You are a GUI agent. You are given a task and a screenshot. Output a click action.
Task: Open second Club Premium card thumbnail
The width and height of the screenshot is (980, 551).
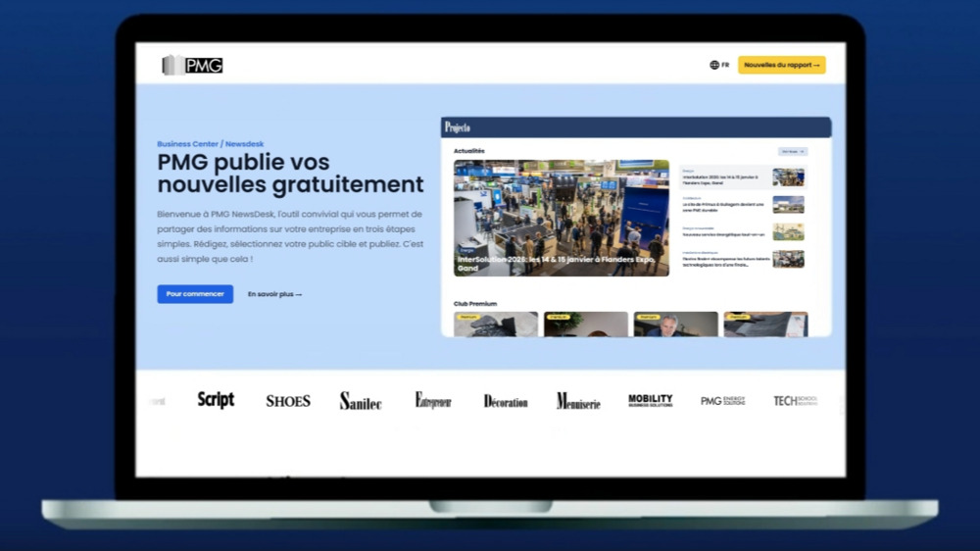click(x=586, y=324)
